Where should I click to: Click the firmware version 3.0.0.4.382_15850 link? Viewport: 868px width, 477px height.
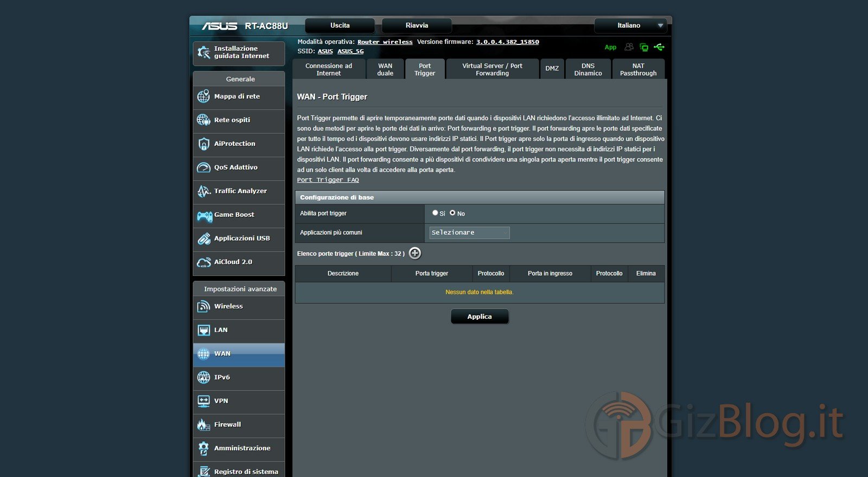pos(507,42)
